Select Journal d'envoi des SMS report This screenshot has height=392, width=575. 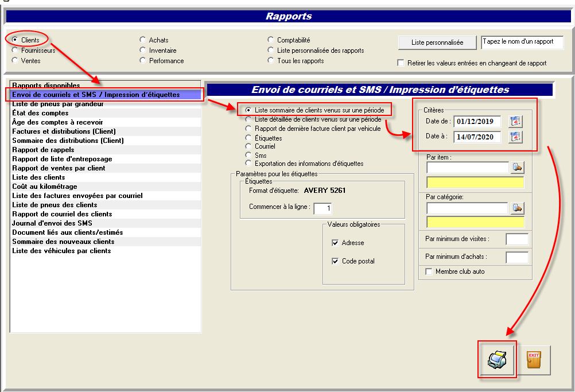click(106, 223)
